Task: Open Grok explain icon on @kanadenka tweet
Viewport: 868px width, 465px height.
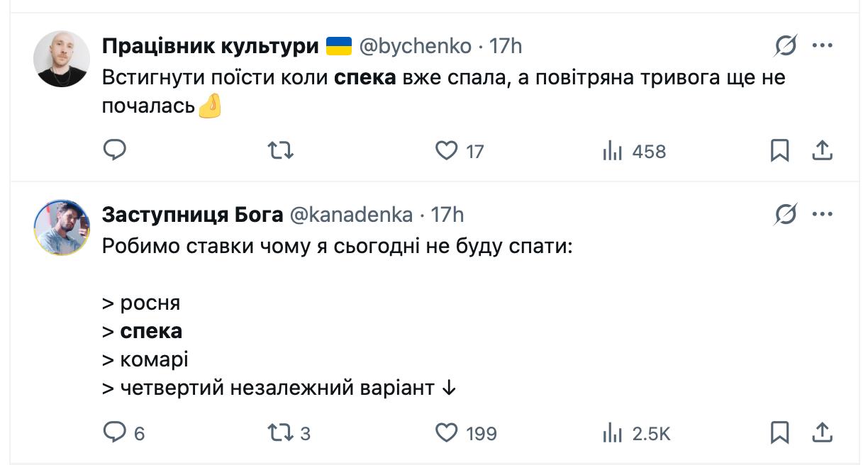Action: click(785, 214)
